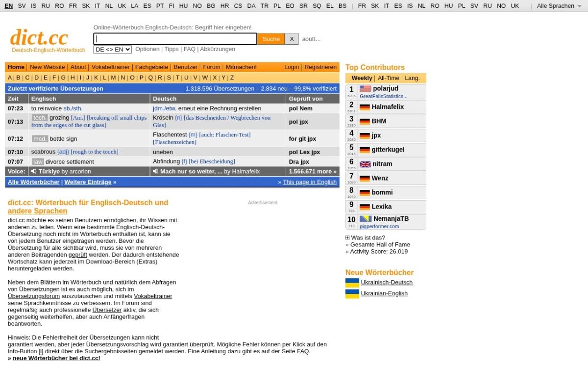The image size is (588, 368).
Task: Click the search term input field
Action: tap(175, 39)
